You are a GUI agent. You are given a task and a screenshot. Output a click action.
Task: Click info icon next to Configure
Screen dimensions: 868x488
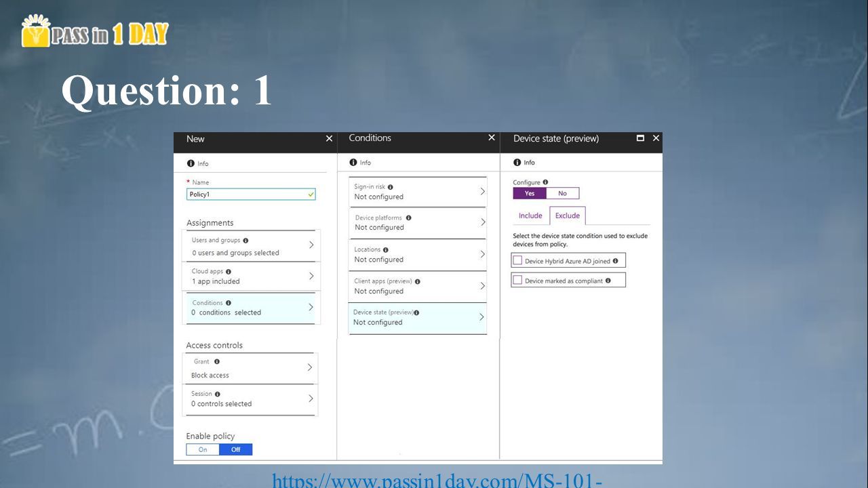pos(545,182)
